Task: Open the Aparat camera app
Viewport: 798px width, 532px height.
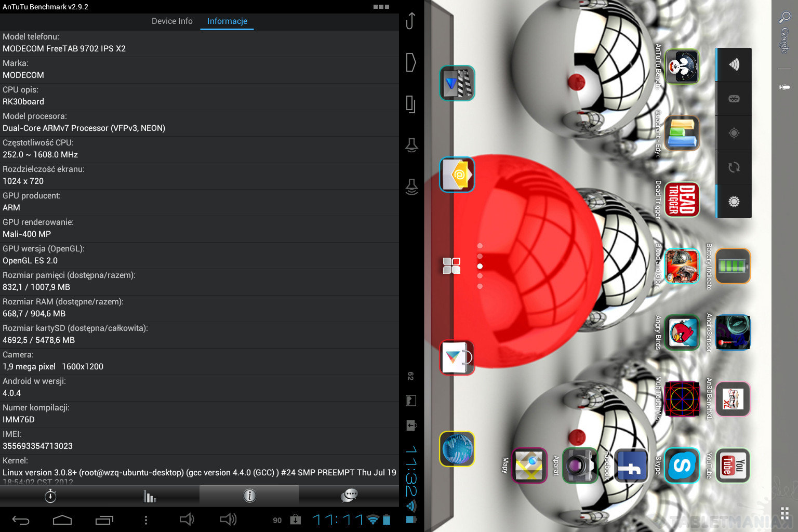Action: tap(580, 465)
